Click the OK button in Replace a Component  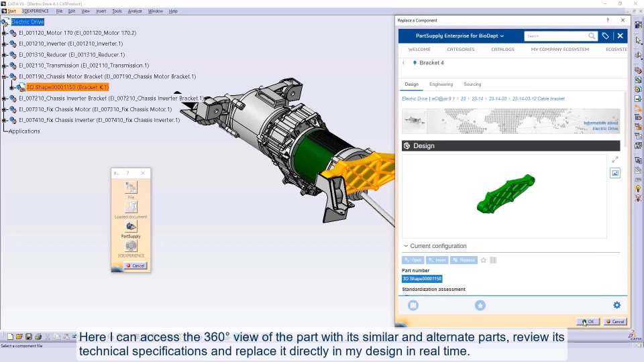[588, 322]
